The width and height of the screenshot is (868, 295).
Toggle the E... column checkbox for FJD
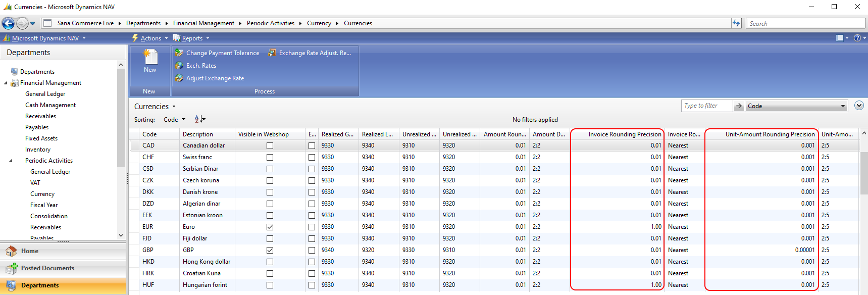pyautogui.click(x=312, y=238)
